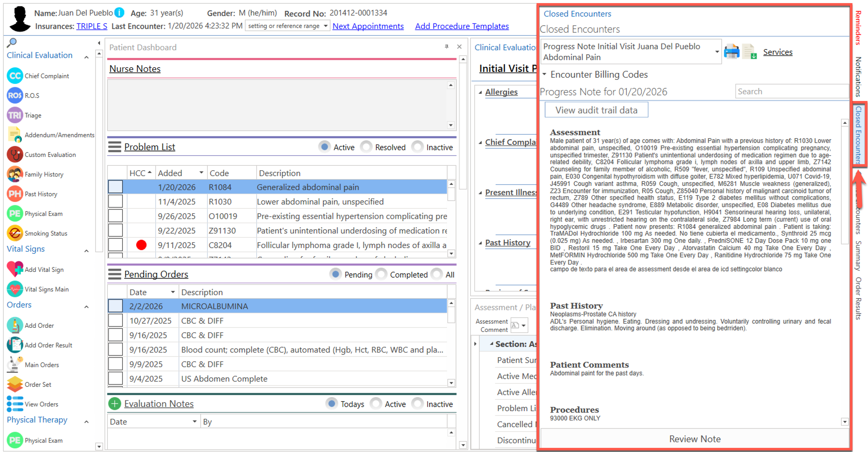Collapse the Encounter Billing Codes section
This screenshot has width=868, height=452.
[x=544, y=74]
